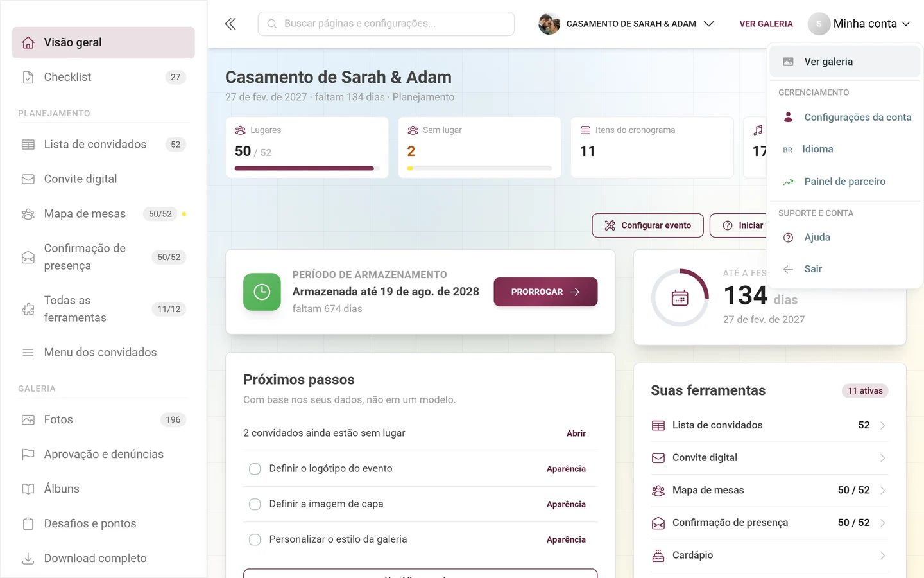The image size is (924, 578).
Task: Click the Álbuns book icon in sidebar
Action: click(x=28, y=489)
